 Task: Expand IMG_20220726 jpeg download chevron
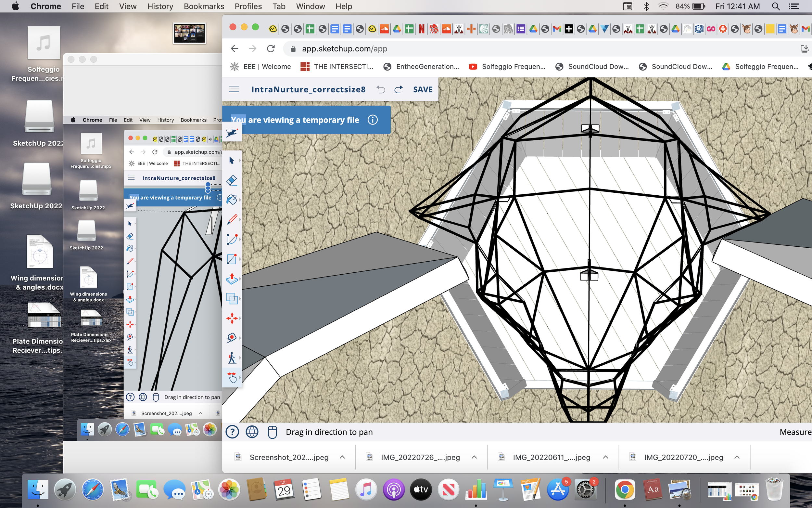[x=474, y=457]
